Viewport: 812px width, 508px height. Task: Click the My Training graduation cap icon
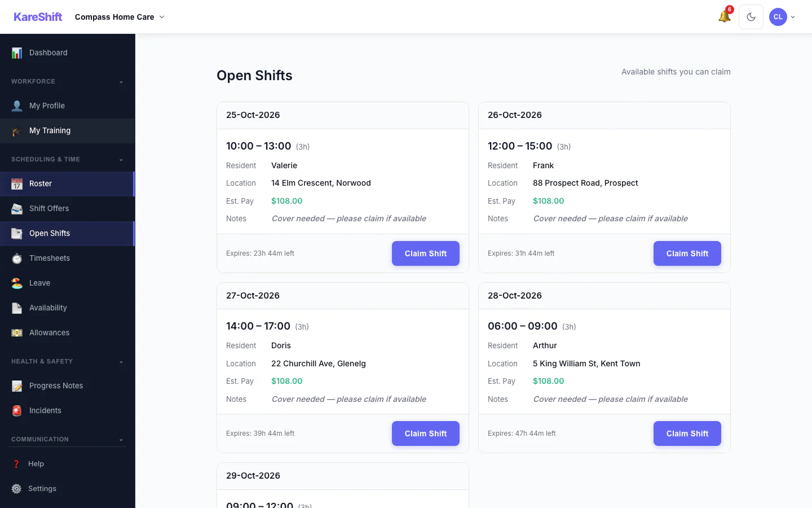(x=17, y=130)
